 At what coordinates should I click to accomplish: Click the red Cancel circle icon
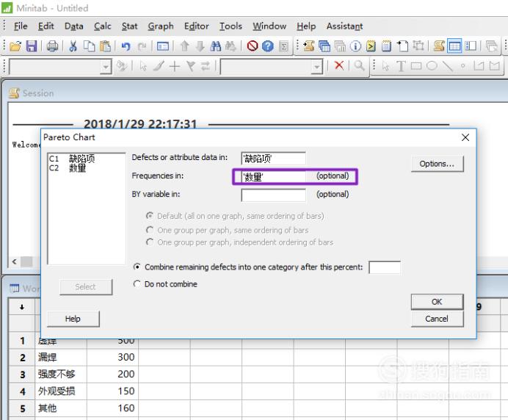[252, 46]
